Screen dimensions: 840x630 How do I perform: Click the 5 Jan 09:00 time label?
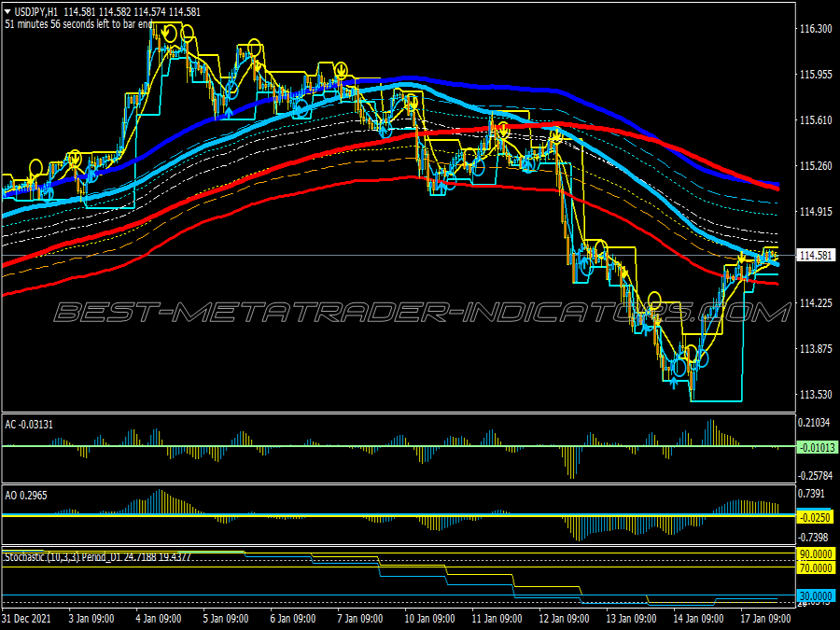coord(227,618)
